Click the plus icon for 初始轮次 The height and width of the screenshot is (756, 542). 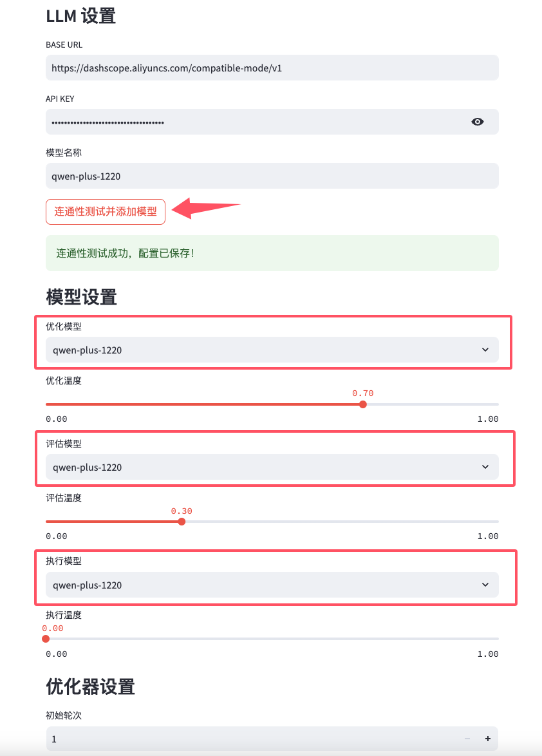tap(487, 739)
